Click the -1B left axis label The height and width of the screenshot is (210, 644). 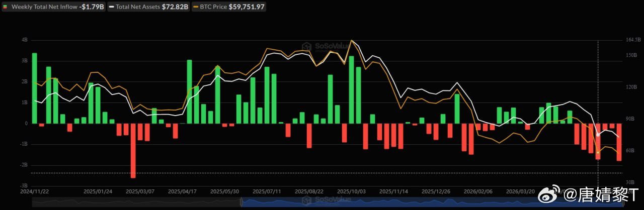pos(24,144)
